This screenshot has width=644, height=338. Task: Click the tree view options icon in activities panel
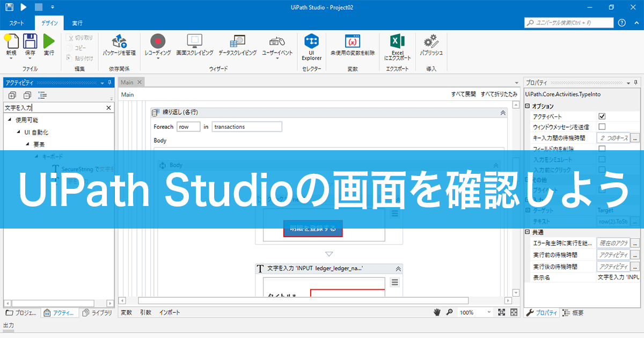tap(42, 95)
